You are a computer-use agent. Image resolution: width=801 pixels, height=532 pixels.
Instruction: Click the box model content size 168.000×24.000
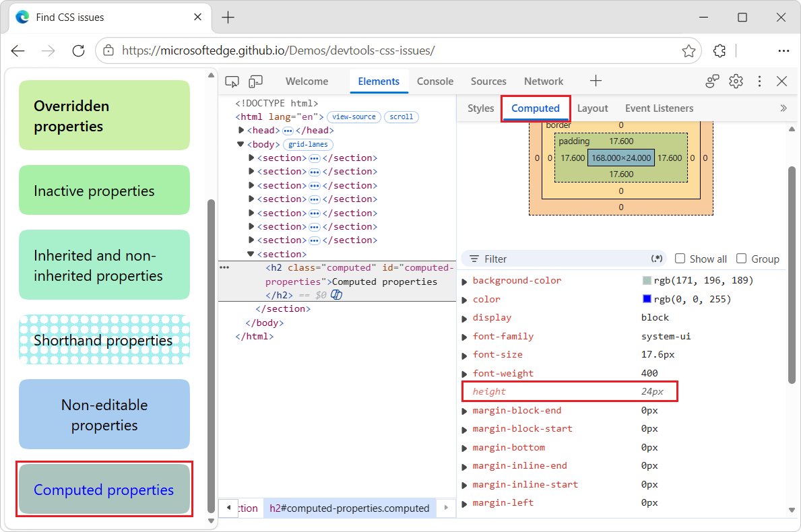(621, 158)
